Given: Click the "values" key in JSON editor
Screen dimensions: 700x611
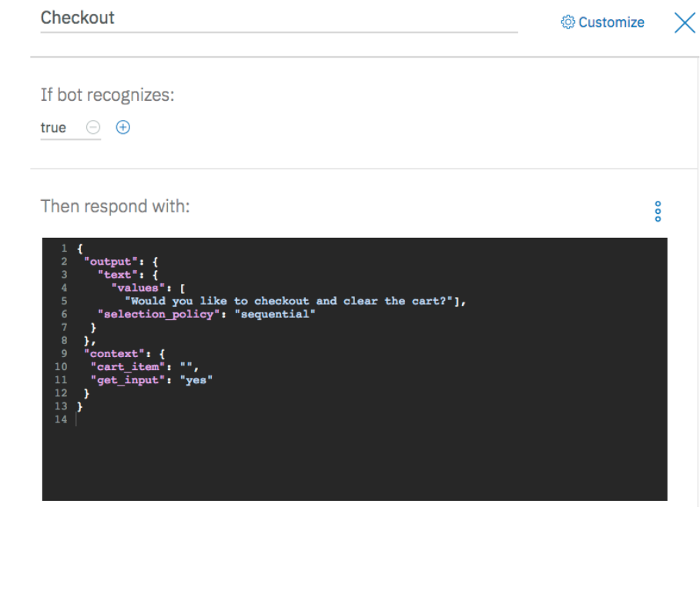Looking at the screenshot, I should pyautogui.click(x=135, y=288).
